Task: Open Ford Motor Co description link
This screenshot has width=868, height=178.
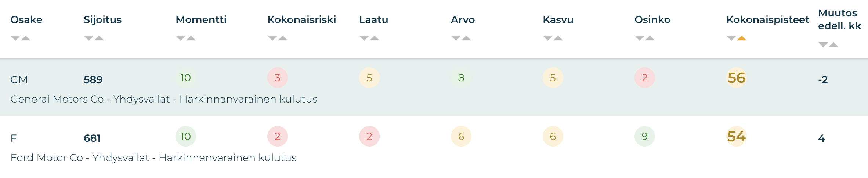Action: [x=153, y=158]
